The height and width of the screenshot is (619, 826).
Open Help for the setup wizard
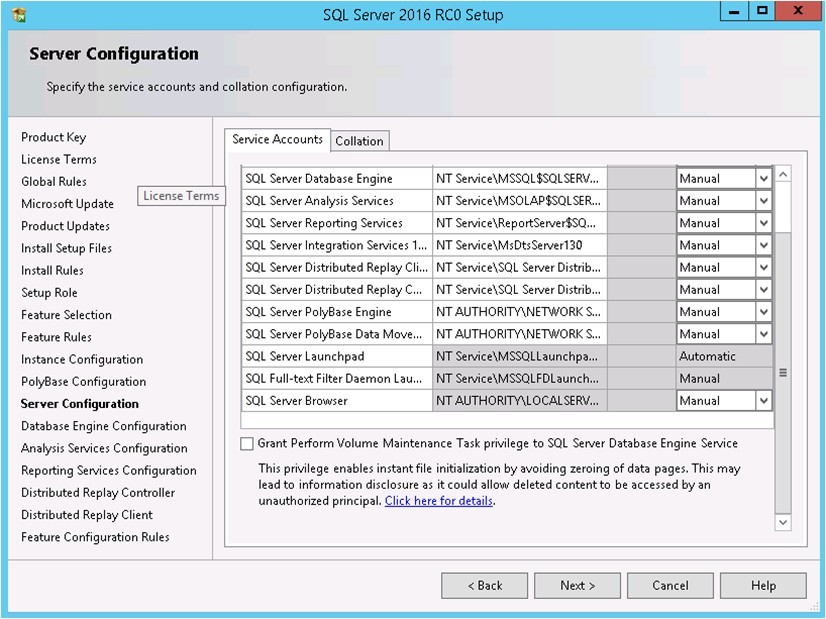coord(763,586)
